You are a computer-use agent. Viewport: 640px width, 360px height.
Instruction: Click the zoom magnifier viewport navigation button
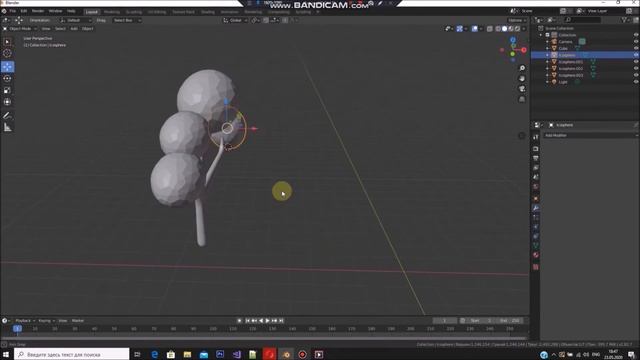pyautogui.click(x=522, y=68)
